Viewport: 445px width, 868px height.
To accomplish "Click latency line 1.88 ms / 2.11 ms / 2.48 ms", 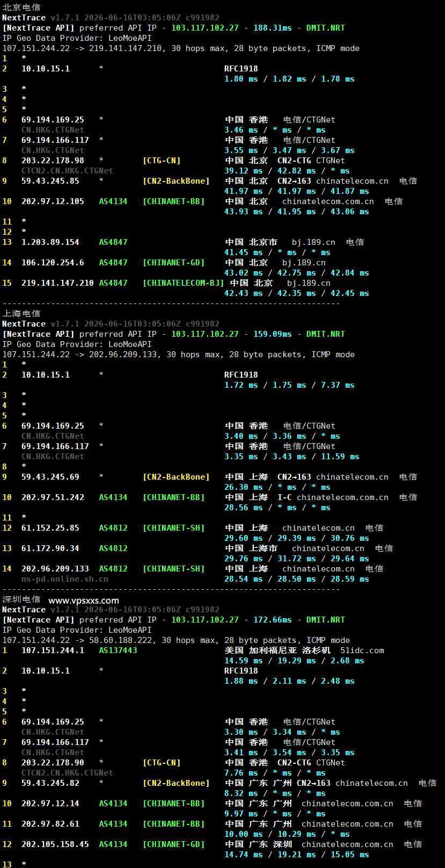I will coord(289,681).
